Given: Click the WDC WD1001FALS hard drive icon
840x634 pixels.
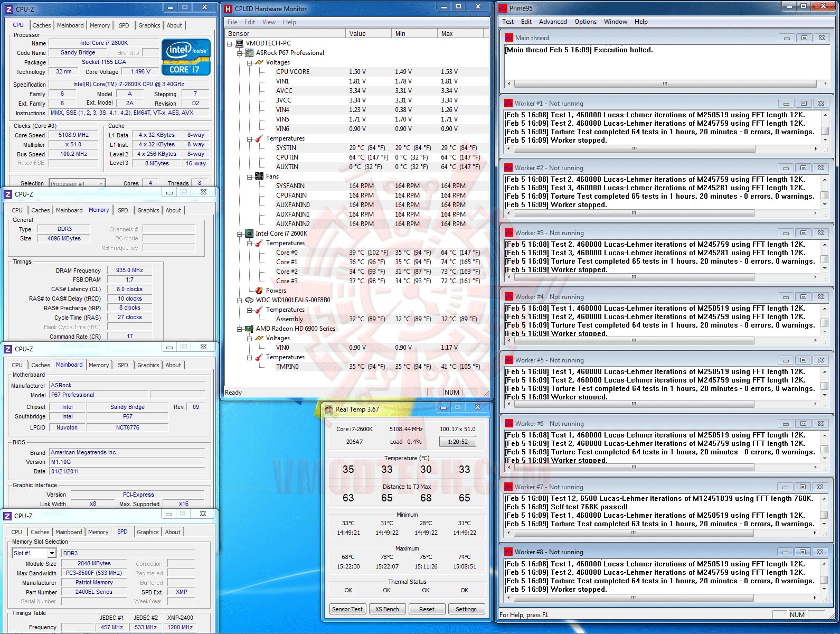Looking at the screenshot, I should point(249,300).
